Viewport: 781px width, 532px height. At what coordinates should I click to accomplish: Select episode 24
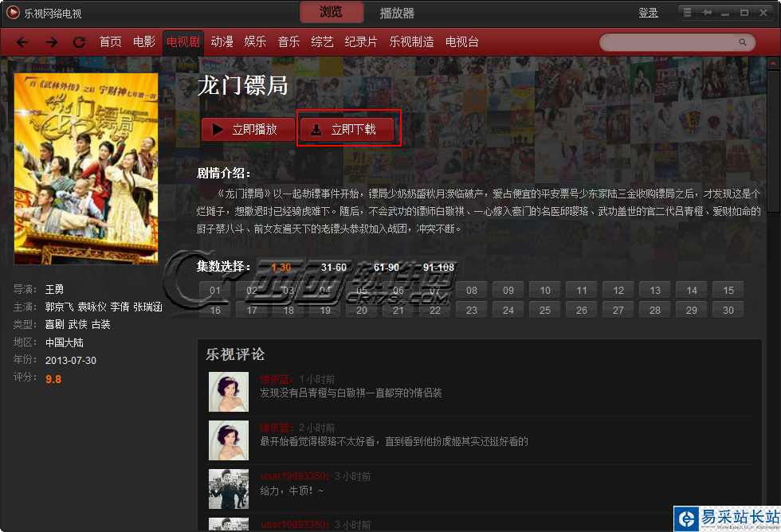tap(508, 310)
